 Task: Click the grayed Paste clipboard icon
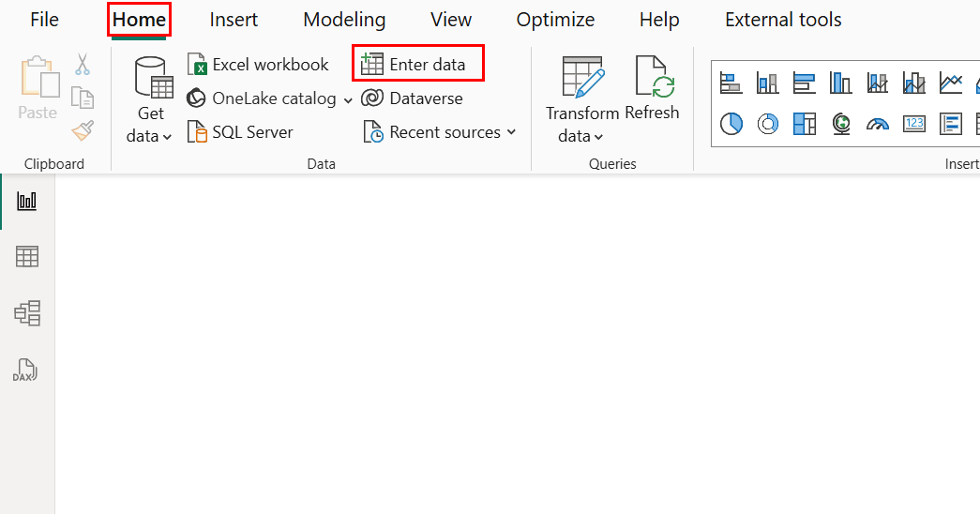[40, 77]
